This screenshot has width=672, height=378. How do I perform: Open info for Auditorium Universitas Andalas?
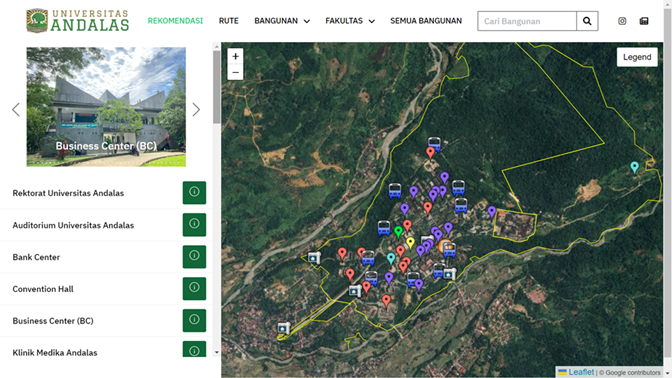click(x=194, y=225)
